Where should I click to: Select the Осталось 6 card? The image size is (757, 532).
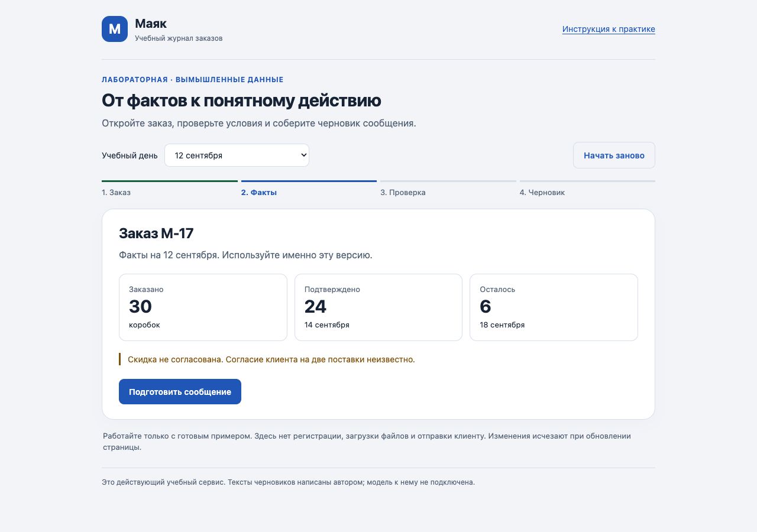click(554, 307)
